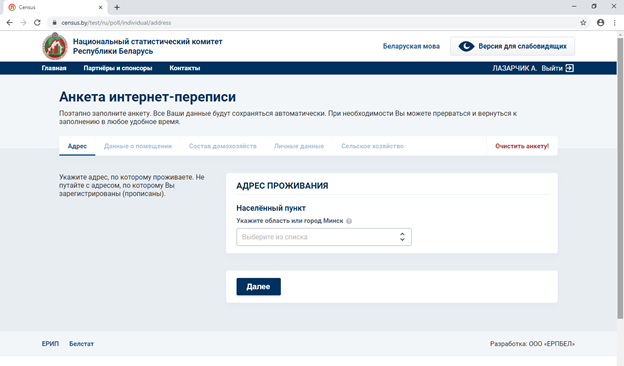Select the Адрес tab
Viewport: 624px width, 366px height.
click(77, 146)
